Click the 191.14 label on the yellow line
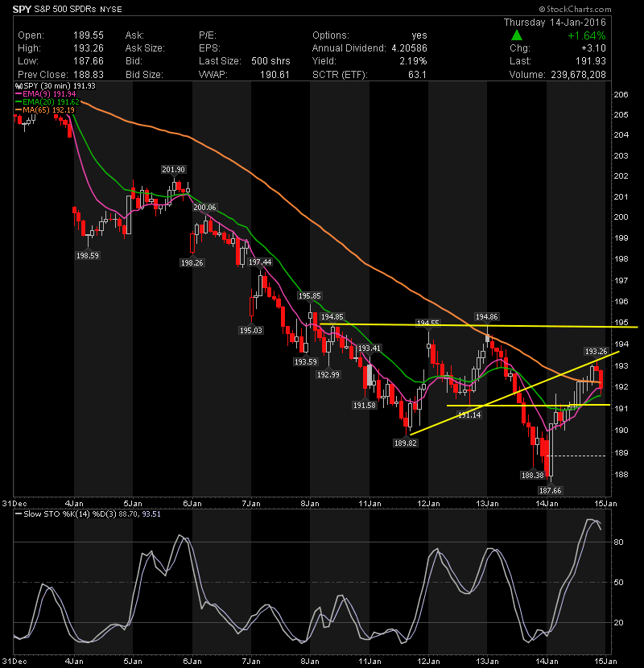Screen dimensions: 644x668 coord(469,414)
